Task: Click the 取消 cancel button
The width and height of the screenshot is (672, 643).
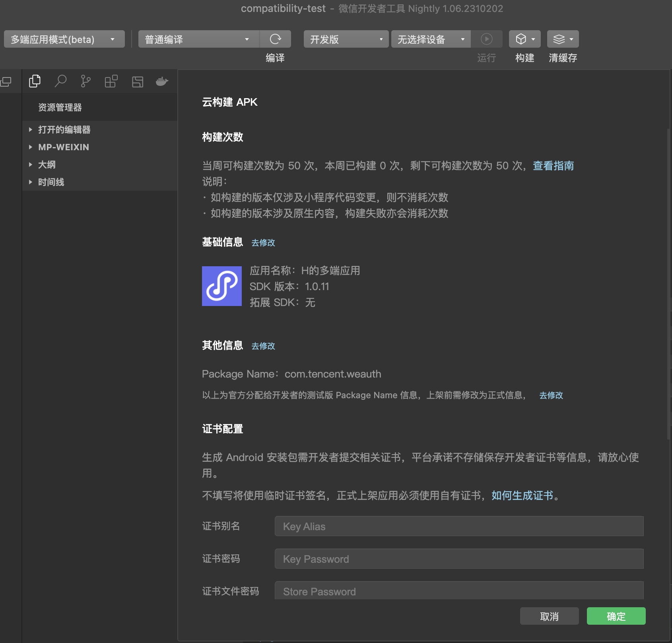Action: (550, 616)
